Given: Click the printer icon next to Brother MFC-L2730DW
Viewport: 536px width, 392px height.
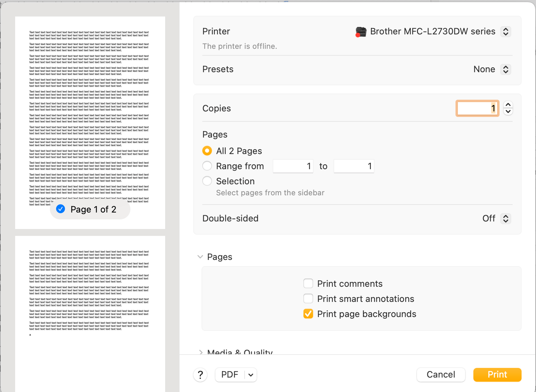Looking at the screenshot, I should point(361,32).
